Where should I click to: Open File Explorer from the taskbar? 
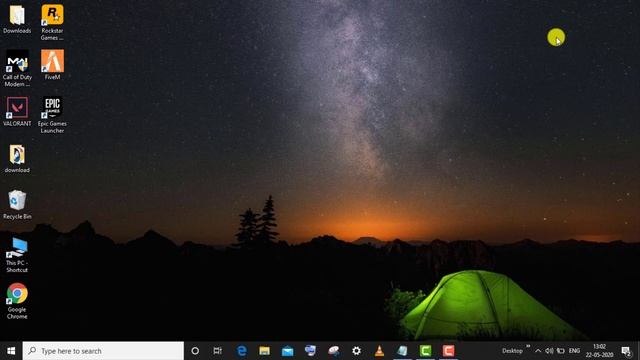click(x=264, y=351)
